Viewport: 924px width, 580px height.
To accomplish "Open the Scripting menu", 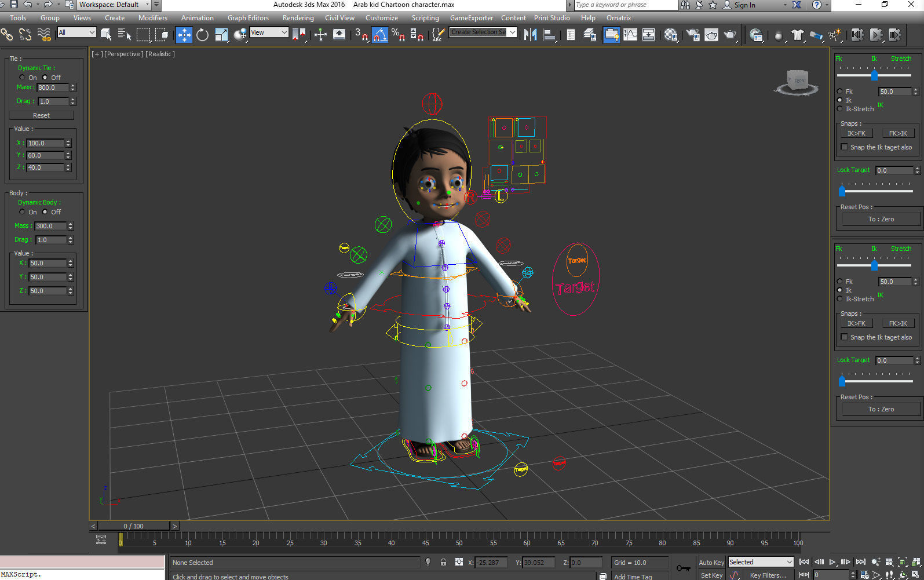I will pyautogui.click(x=425, y=18).
